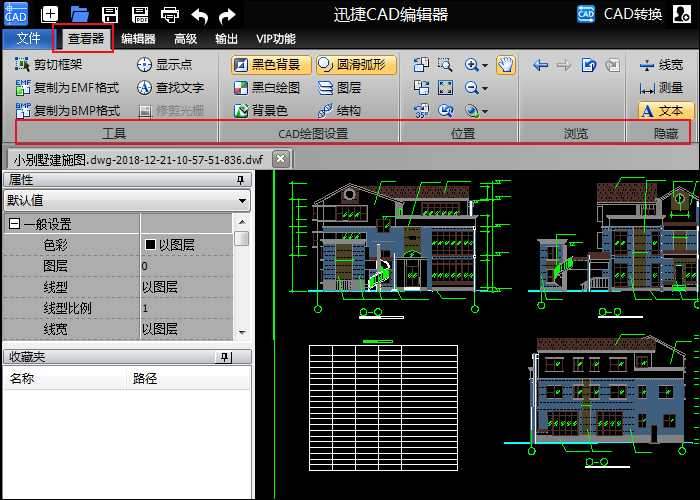Select the zoom window magnifier tool

(x=445, y=65)
